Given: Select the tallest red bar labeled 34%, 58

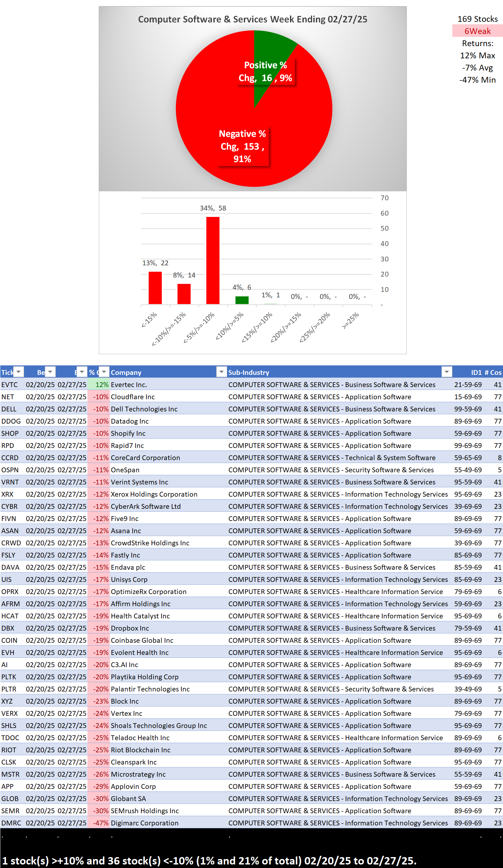Looking at the screenshot, I should pos(213,260).
